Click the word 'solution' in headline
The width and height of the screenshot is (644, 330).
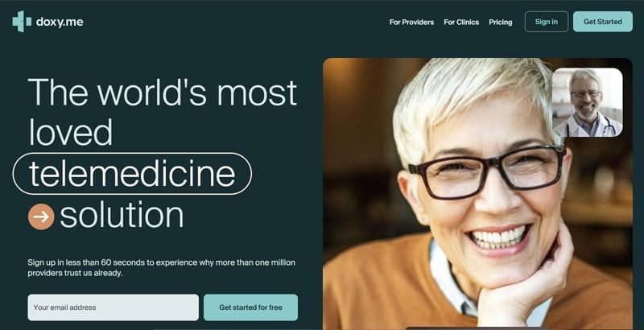[x=122, y=216]
